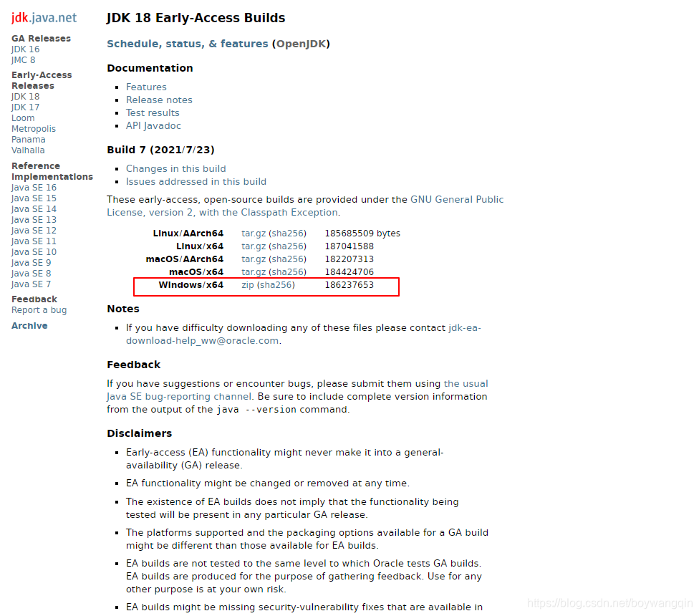
Task: Open sha256 checksum for macOS/x64
Action: tap(287, 272)
